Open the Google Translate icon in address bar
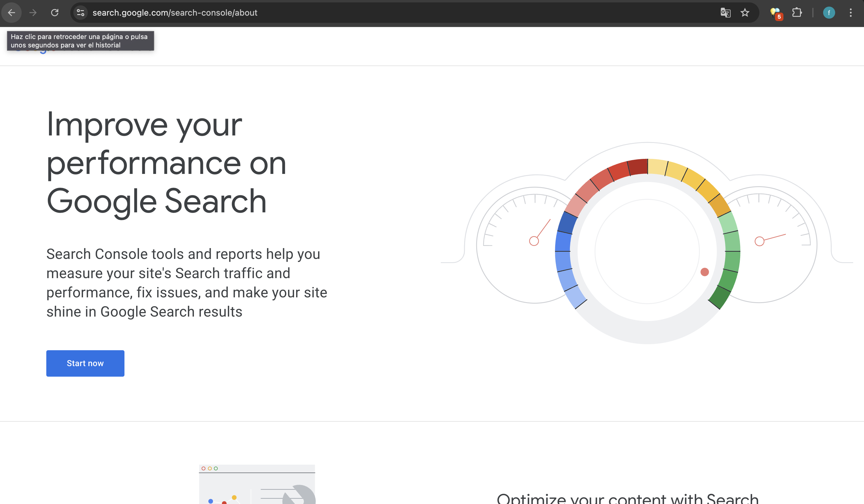The width and height of the screenshot is (864, 504). [725, 13]
